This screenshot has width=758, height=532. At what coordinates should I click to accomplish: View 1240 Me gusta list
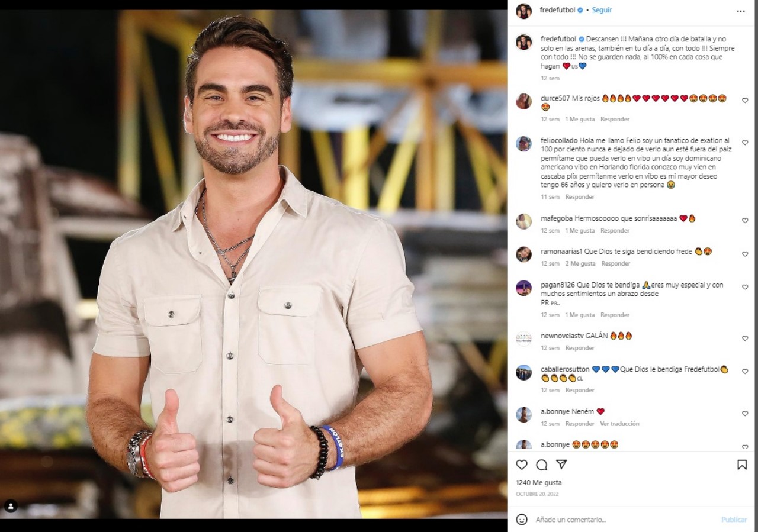(x=539, y=483)
